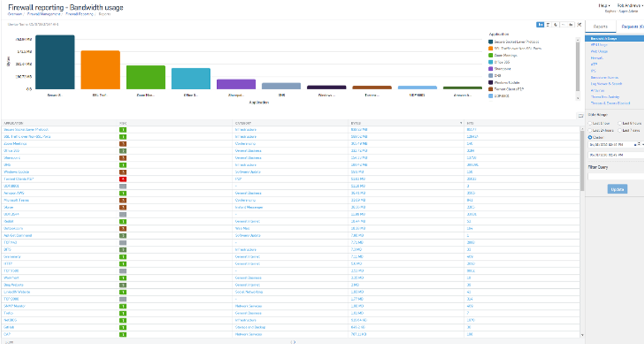Click the table panel toggle icon above table
The height and width of the screenshot is (344, 644).
point(581,115)
